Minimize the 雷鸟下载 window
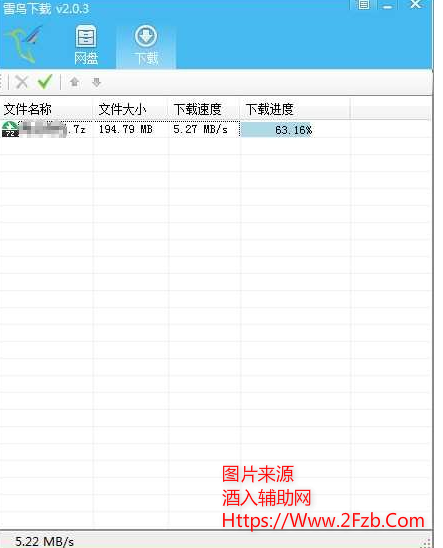This screenshot has width=443, height=548. point(387,6)
